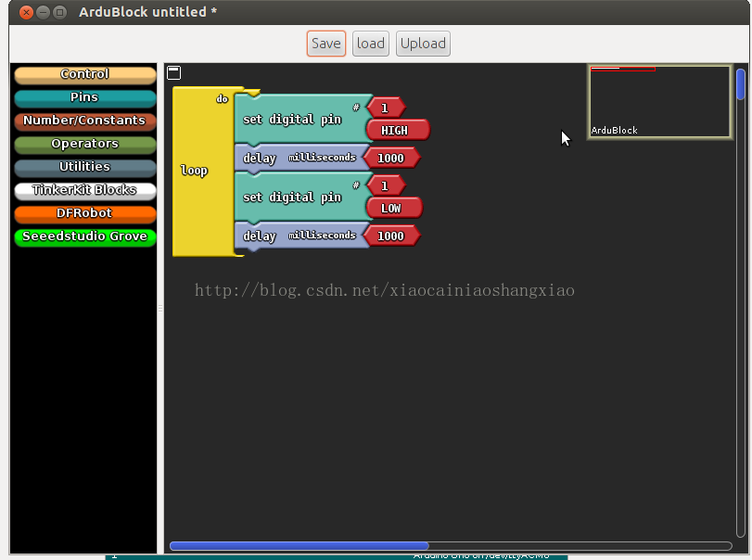
Task: Click the load button
Action: click(x=370, y=44)
